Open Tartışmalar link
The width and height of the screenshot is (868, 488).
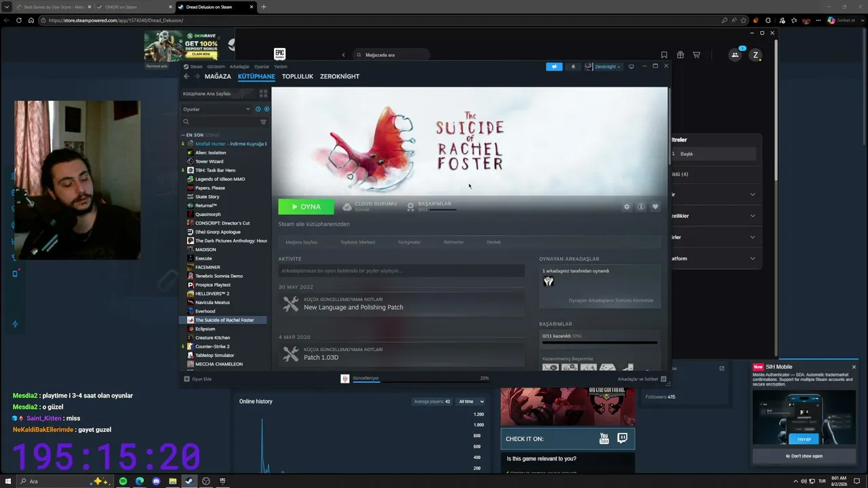click(409, 242)
